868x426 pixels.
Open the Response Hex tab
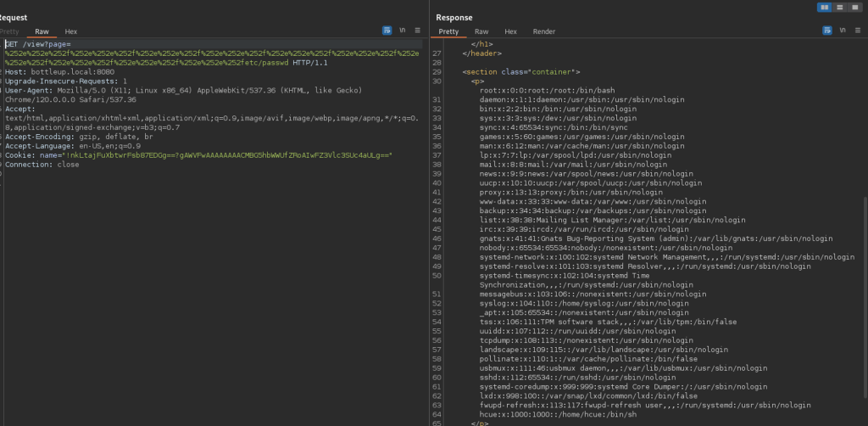click(509, 31)
